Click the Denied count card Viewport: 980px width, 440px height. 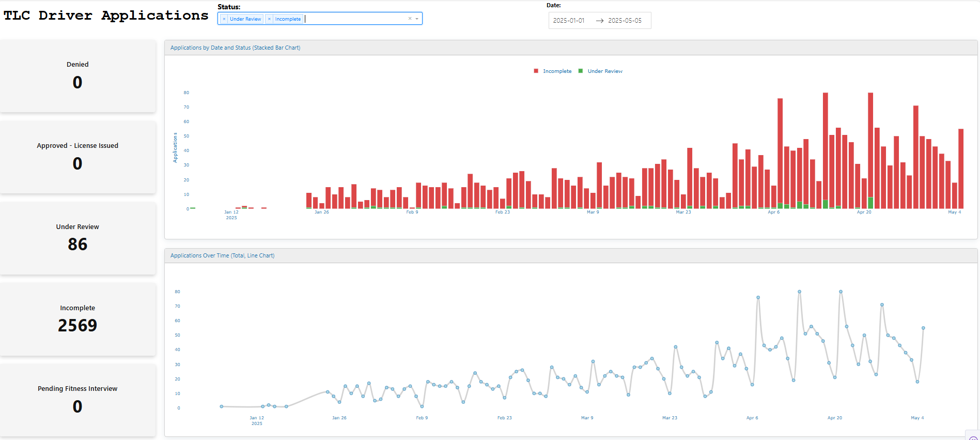pyautogui.click(x=77, y=76)
